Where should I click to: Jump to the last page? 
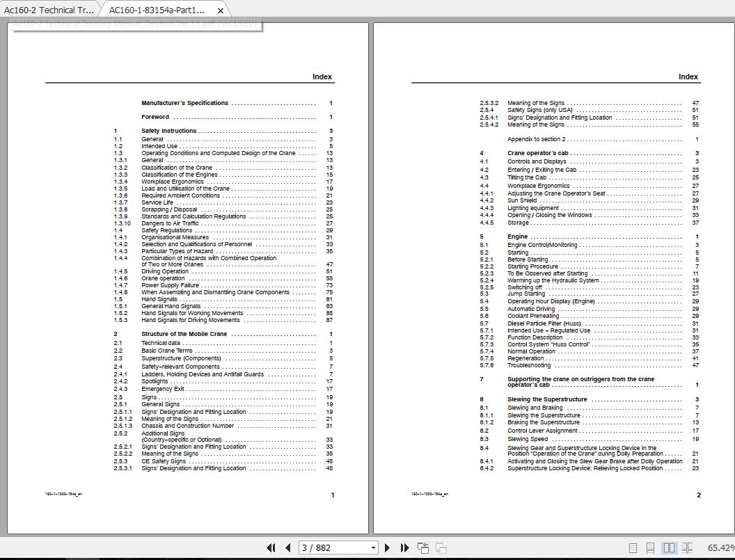pos(404,547)
